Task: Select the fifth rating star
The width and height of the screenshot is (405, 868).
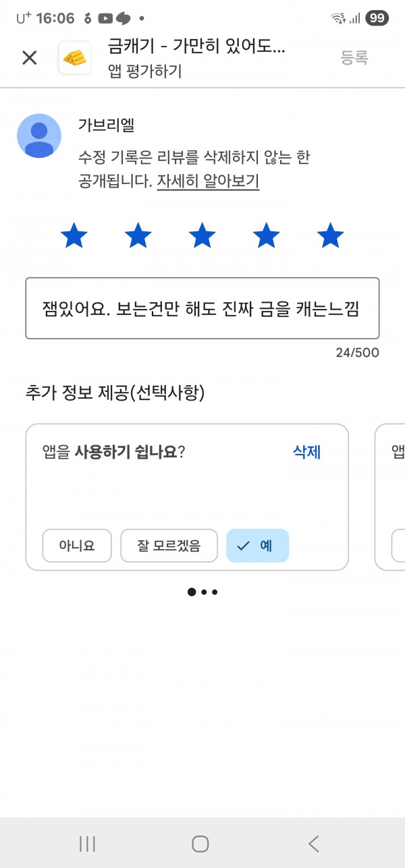Action: (x=331, y=236)
